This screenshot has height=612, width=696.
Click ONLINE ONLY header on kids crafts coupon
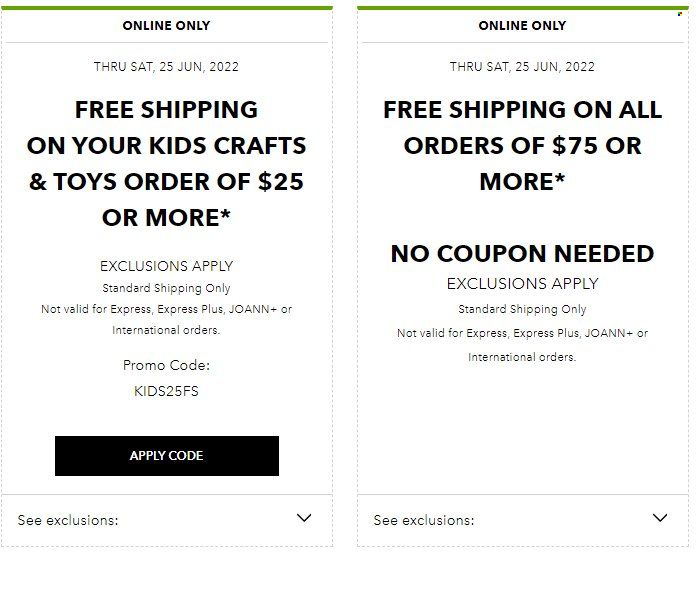pos(166,26)
